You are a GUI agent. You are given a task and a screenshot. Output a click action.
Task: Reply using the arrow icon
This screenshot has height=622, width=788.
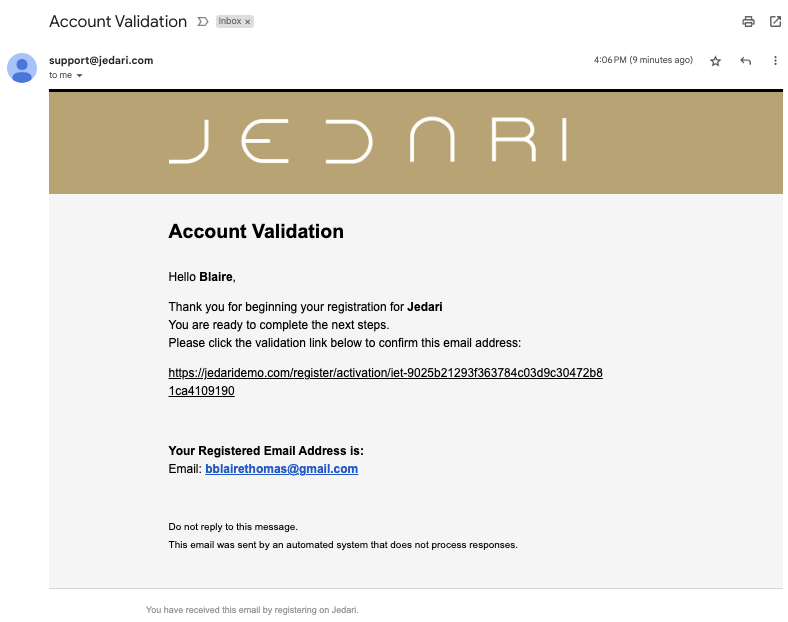tap(746, 61)
